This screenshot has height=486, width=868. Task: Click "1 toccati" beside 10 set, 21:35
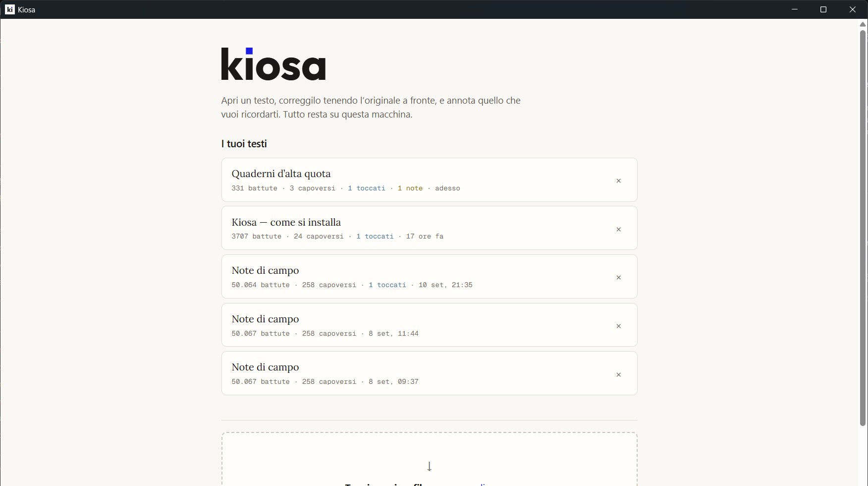387,285
